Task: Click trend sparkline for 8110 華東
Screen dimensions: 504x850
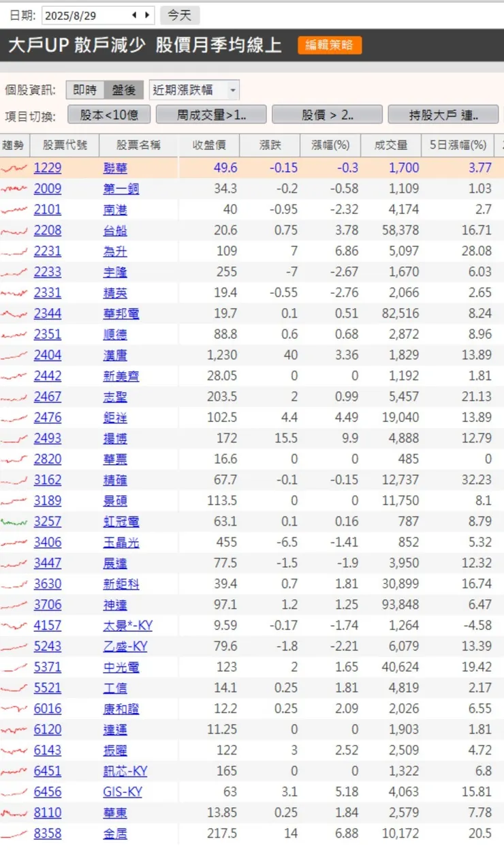Action: click(14, 813)
